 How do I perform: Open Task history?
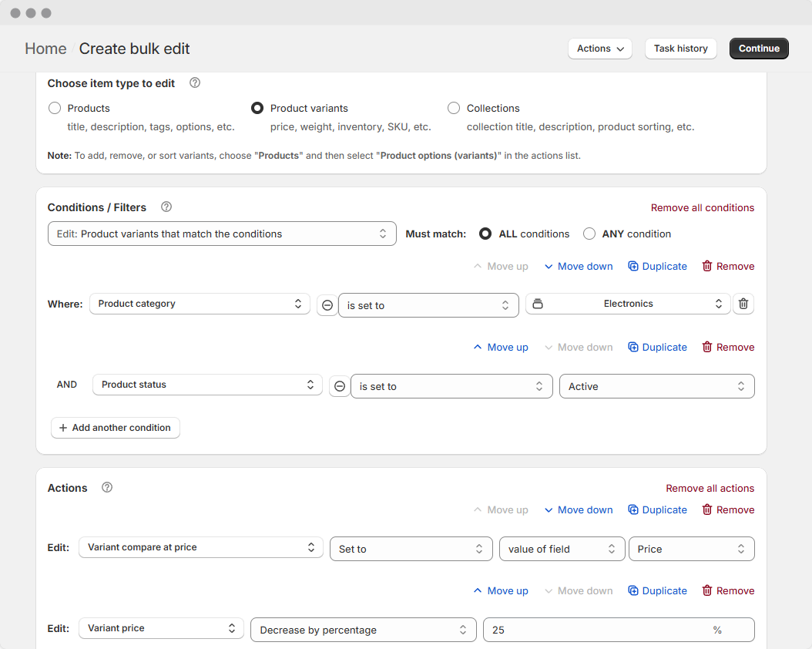click(x=680, y=48)
